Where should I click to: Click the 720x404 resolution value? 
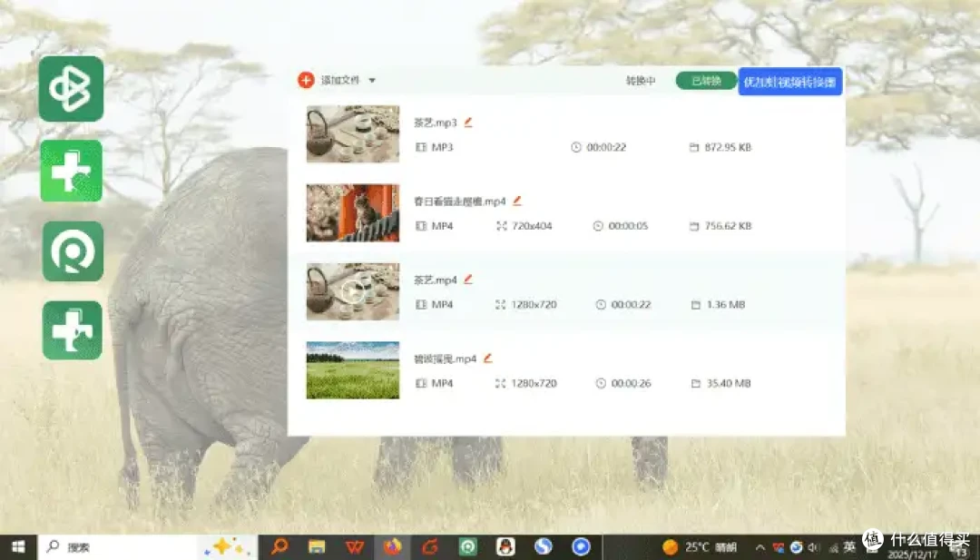pos(532,226)
